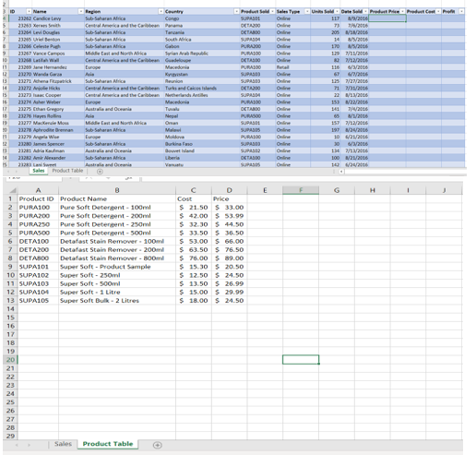This screenshot has height=455, width=476.
Task: Click the $53.99 price cell
Action: click(x=229, y=216)
